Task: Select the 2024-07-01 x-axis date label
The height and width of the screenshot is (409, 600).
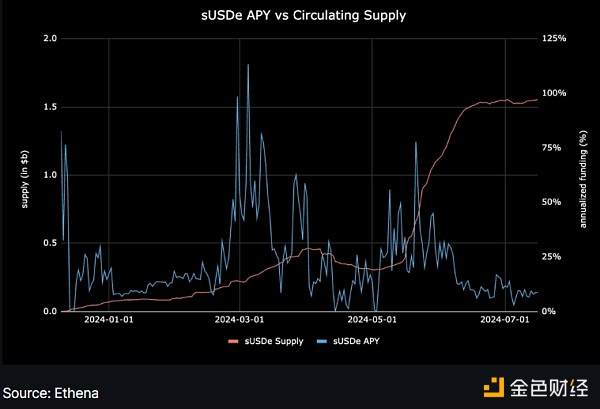Action: (x=503, y=320)
